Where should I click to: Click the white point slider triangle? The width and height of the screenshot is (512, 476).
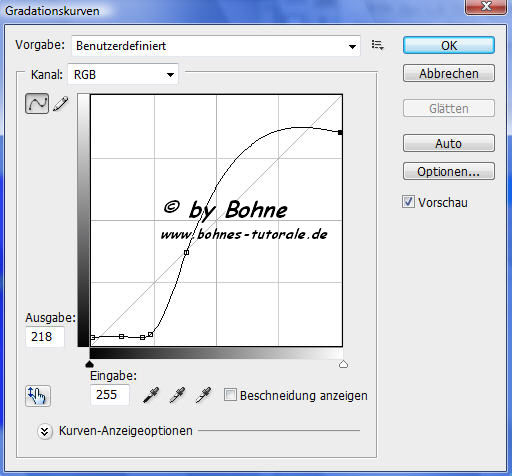[343, 364]
